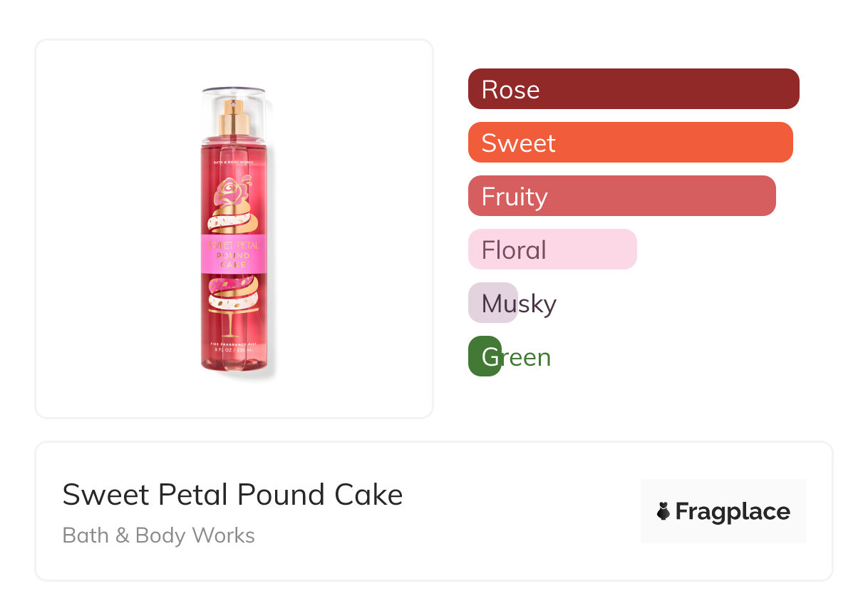Click the Fragplace wordmark text
Screen dimensions: 868x616
[733, 511]
